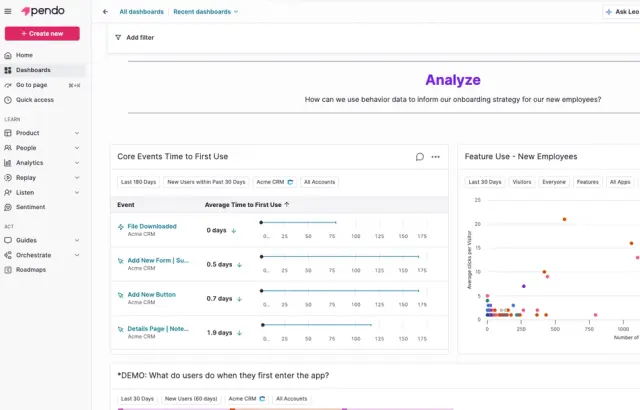Expand the Replay menu chevron

point(77,177)
